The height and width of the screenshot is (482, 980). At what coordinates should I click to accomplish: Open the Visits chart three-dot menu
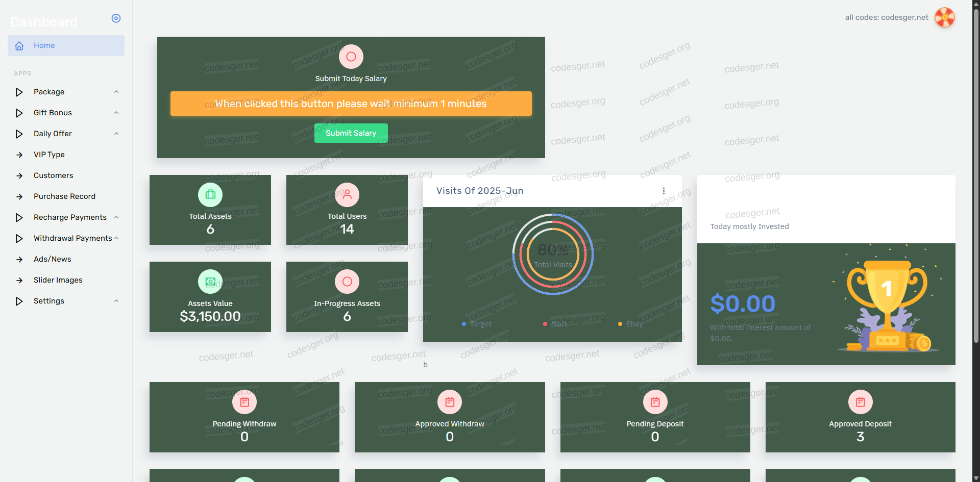click(664, 191)
